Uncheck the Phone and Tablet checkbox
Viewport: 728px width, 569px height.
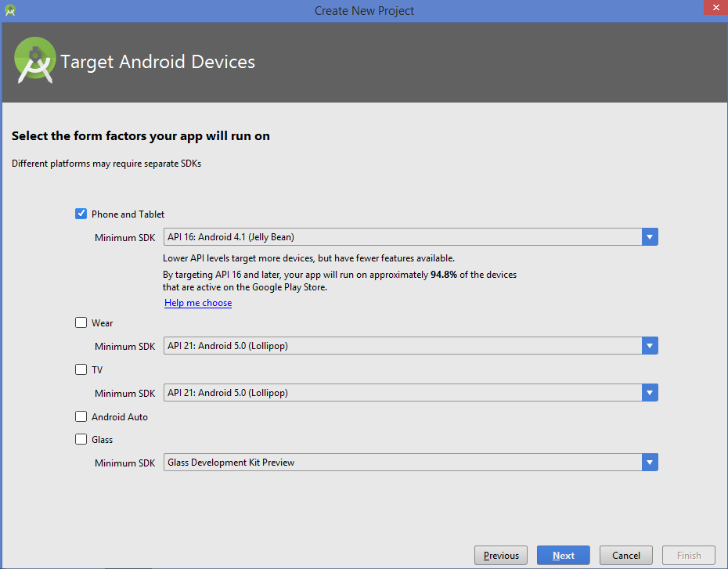pyautogui.click(x=81, y=214)
